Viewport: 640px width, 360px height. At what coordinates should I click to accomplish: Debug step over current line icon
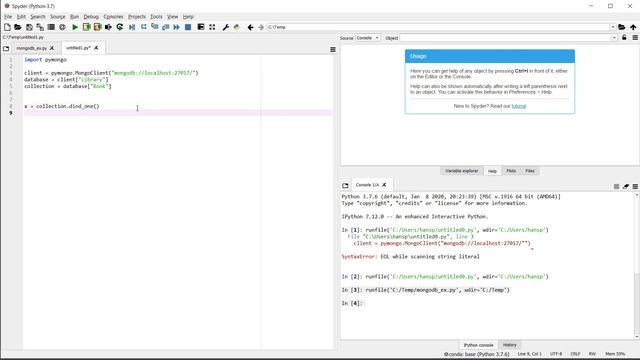[144, 27]
